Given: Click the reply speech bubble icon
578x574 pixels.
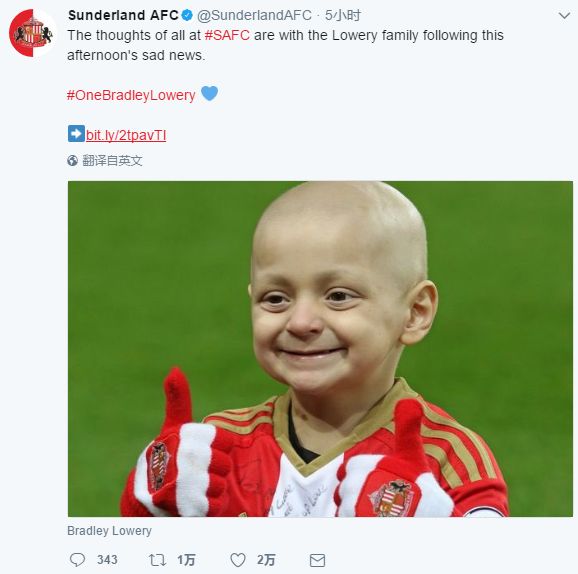Looking at the screenshot, I should (77, 560).
